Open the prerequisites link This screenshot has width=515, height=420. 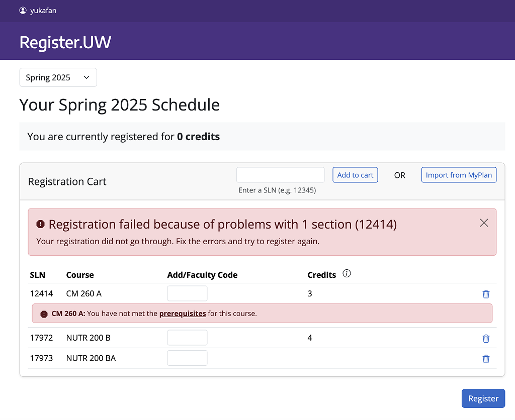[183, 313]
